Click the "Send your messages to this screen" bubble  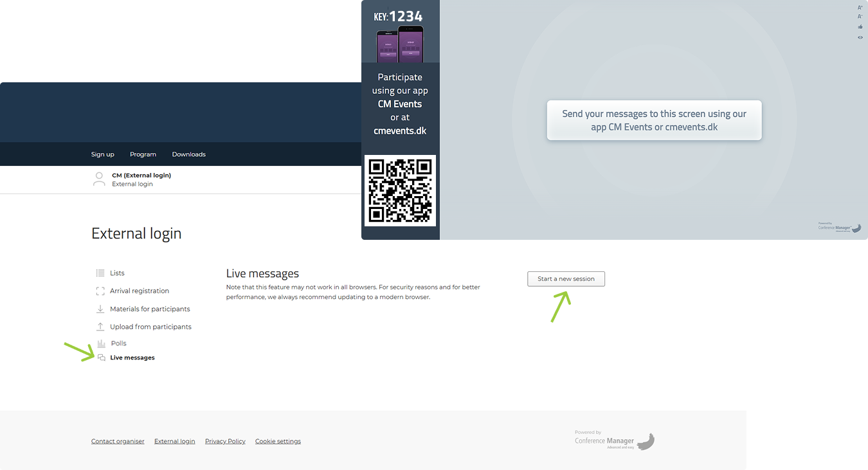click(x=655, y=120)
